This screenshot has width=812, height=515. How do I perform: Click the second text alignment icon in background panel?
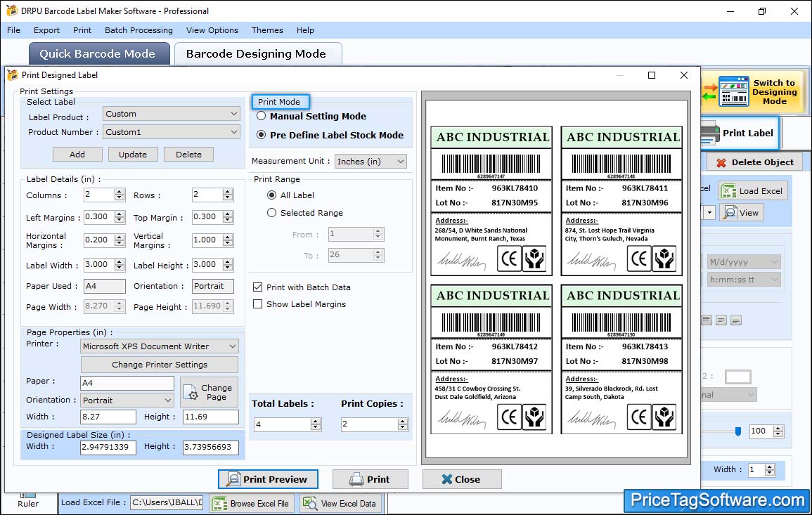pyautogui.click(x=721, y=320)
